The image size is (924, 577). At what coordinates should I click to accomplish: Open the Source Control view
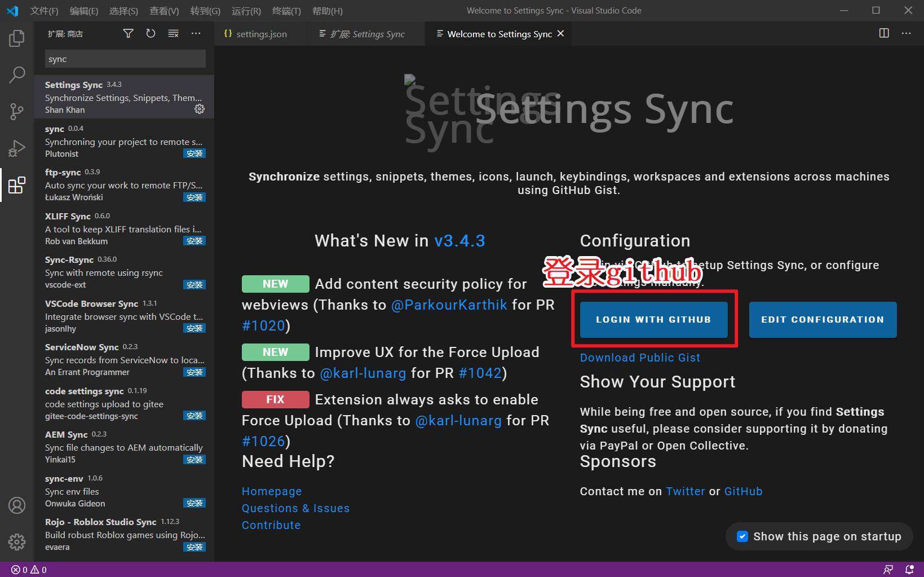[x=17, y=111]
